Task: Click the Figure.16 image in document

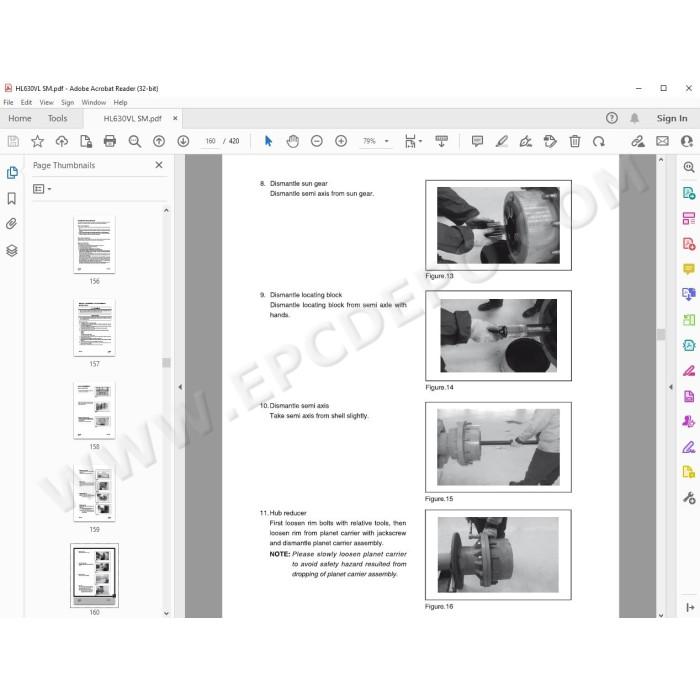Action: point(498,555)
